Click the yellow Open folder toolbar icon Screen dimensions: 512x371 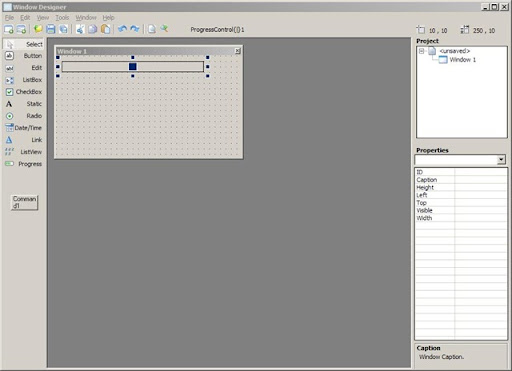[38, 29]
